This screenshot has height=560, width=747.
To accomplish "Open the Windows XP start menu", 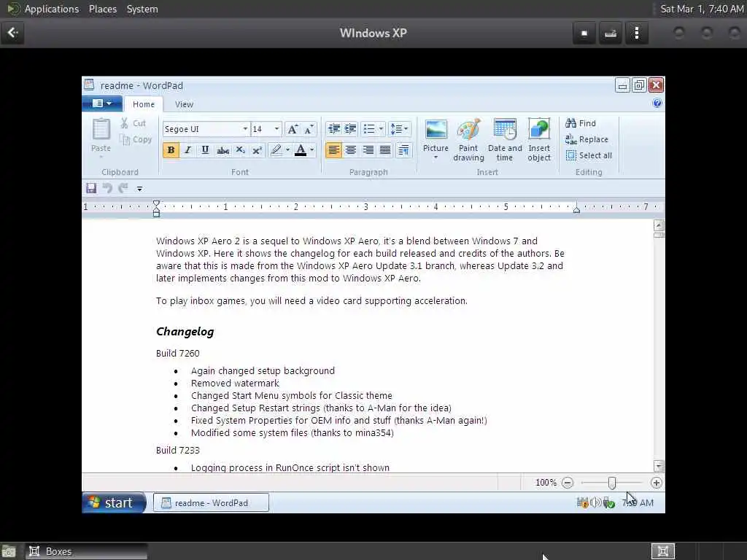I will [x=114, y=503].
